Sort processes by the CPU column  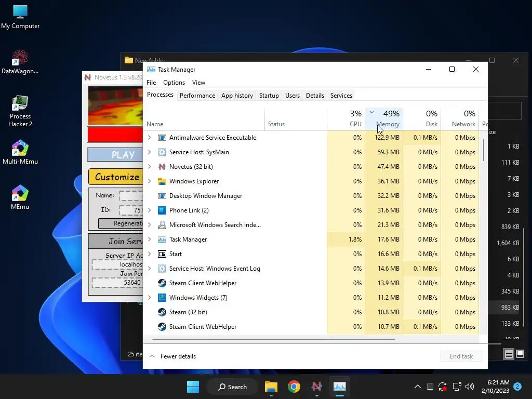pyautogui.click(x=346, y=119)
